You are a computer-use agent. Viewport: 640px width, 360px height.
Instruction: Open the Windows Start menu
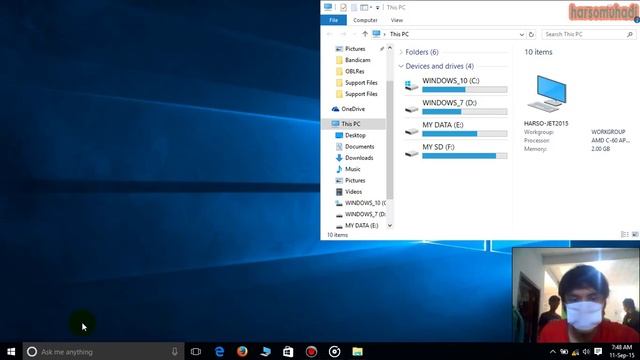coord(11,351)
